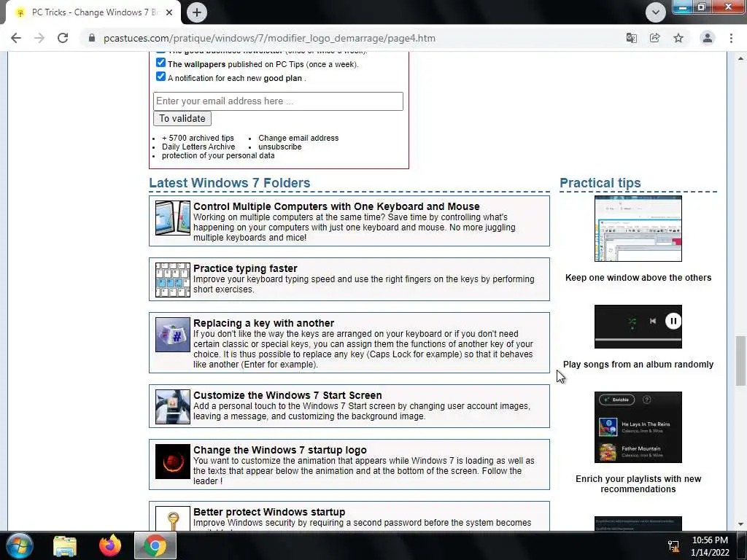Open the +5700 archived tips link
Viewport: 747px width, 560px height.
198,138
